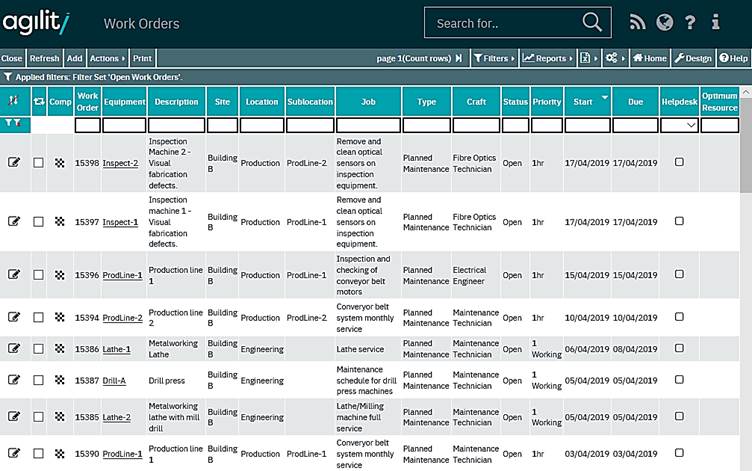The image size is (752, 471).
Task: Open the Helpdesk column filter dropdown
Action: click(x=679, y=126)
